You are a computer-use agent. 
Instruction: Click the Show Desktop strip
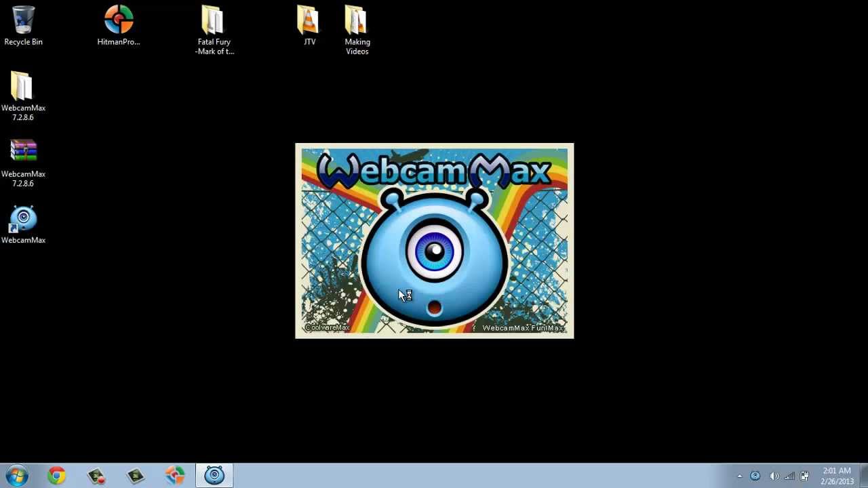click(863, 476)
